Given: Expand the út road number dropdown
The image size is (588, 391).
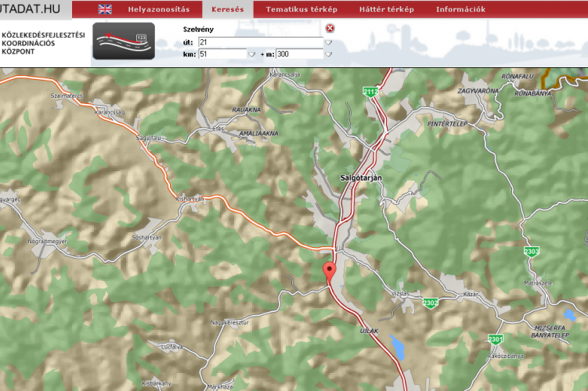Looking at the screenshot, I should pyautogui.click(x=329, y=42).
